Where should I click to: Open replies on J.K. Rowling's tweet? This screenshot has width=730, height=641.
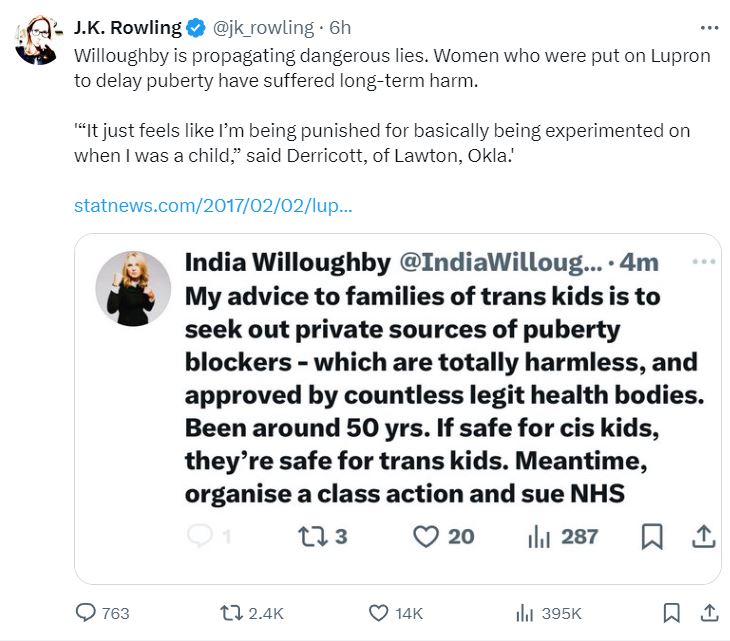pyautogui.click(x=102, y=613)
